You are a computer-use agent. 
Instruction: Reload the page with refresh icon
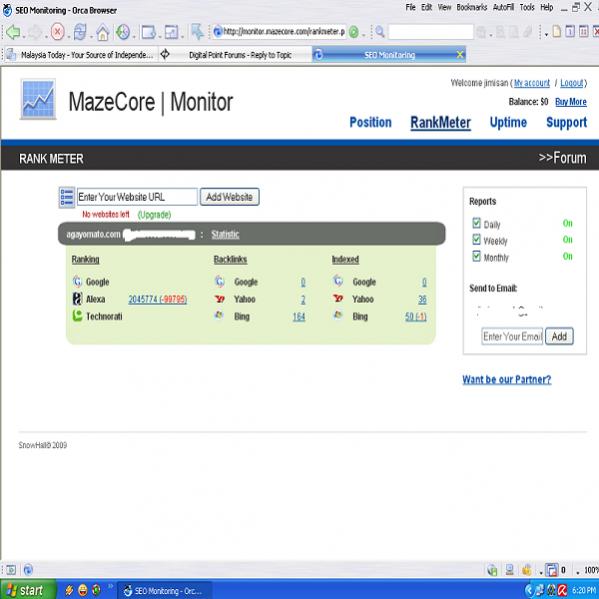click(x=80, y=32)
